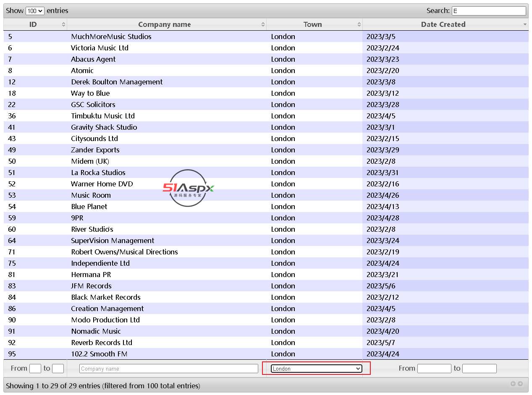Image resolution: width=532 pixels, height=395 pixels.
Task: Click the Date Created to field
Action: pyautogui.click(x=480, y=369)
